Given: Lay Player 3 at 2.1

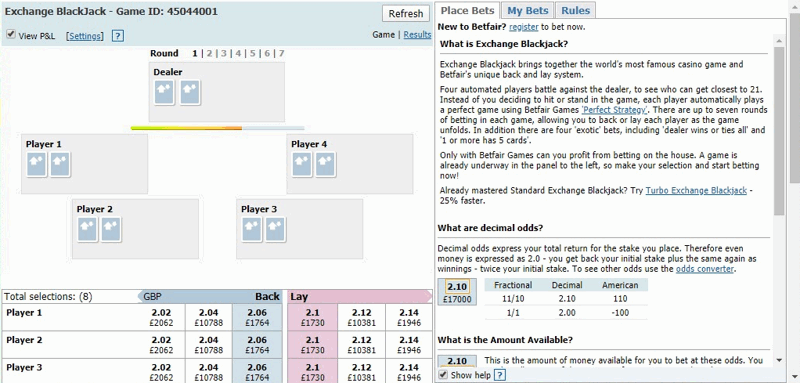Looking at the screenshot, I should click(312, 372).
